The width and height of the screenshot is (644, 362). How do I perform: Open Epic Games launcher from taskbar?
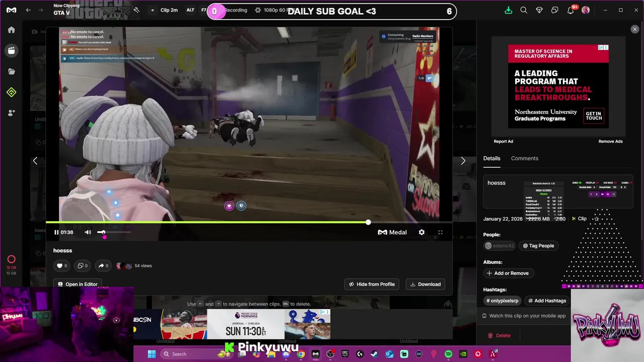tap(345, 354)
